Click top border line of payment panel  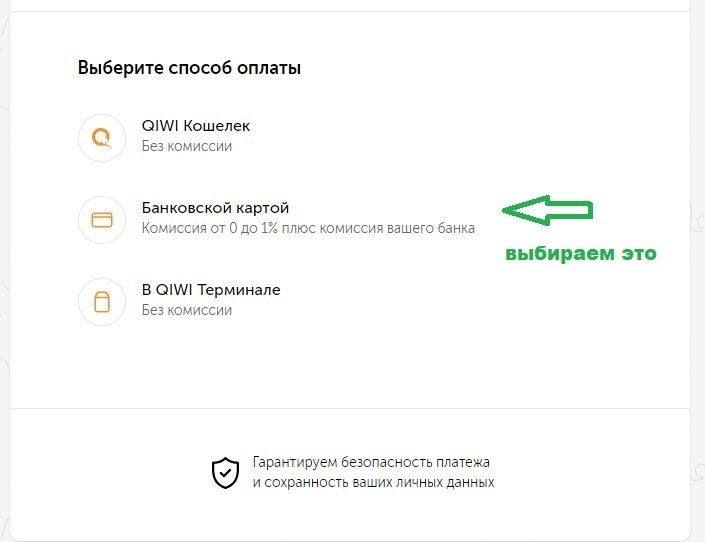(350, 12)
